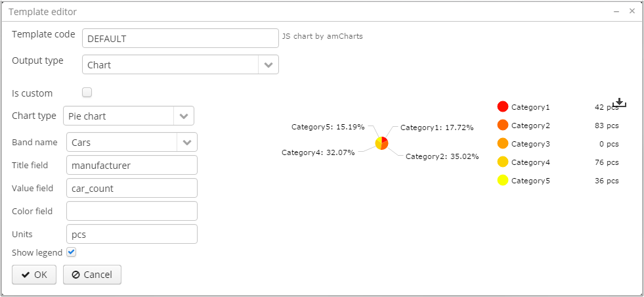Click the Title field text input
The width and height of the screenshot is (644, 297).
(131, 165)
